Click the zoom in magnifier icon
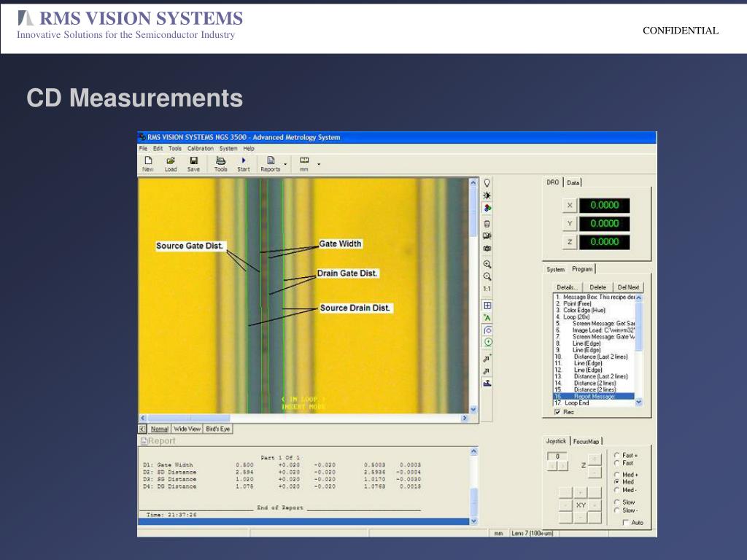This screenshot has width=747, height=560. pos(487,264)
